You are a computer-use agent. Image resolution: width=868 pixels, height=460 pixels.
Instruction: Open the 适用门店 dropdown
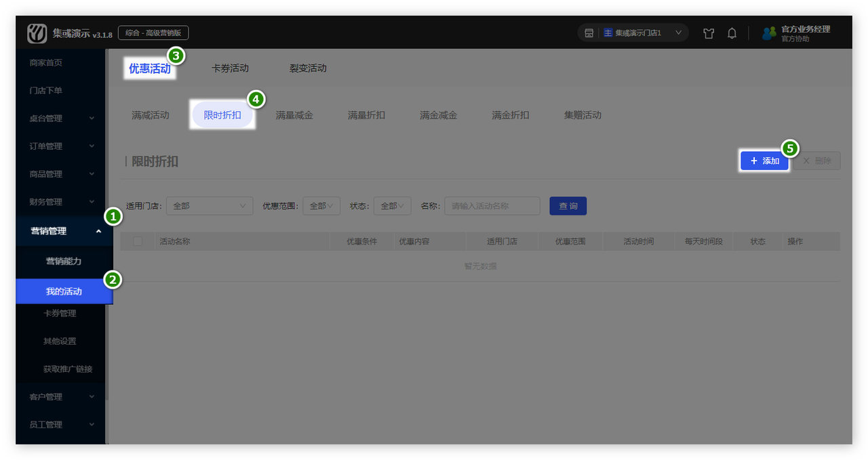click(x=210, y=206)
